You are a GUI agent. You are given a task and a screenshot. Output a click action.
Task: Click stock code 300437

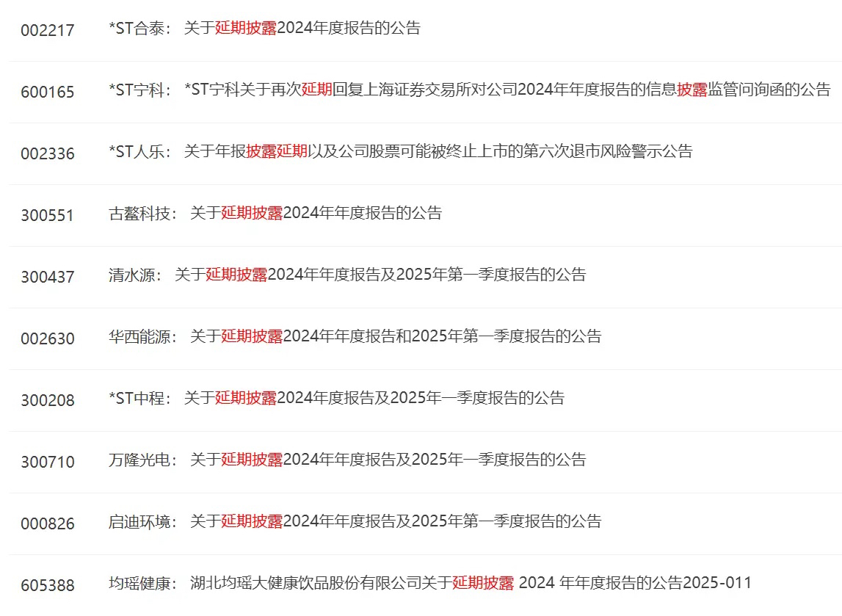coord(47,277)
